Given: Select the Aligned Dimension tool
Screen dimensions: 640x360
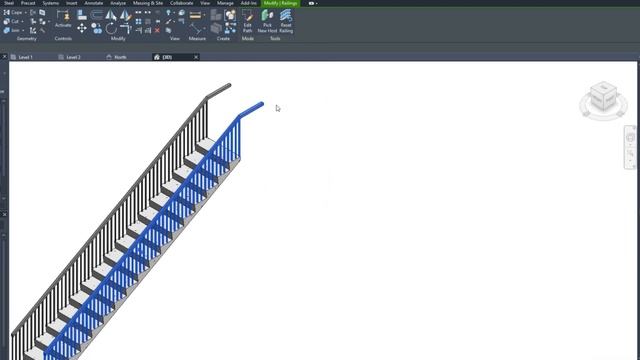Looking at the screenshot, I should [195, 29].
